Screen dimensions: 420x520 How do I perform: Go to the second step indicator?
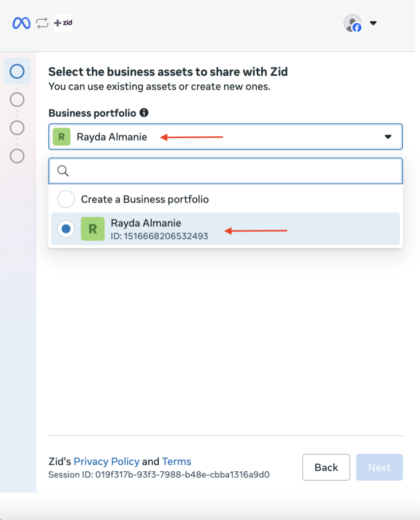tap(17, 100)
